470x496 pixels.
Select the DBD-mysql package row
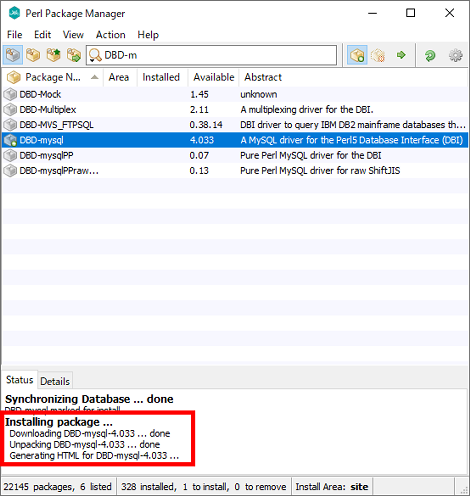click(x=235, y=140)
